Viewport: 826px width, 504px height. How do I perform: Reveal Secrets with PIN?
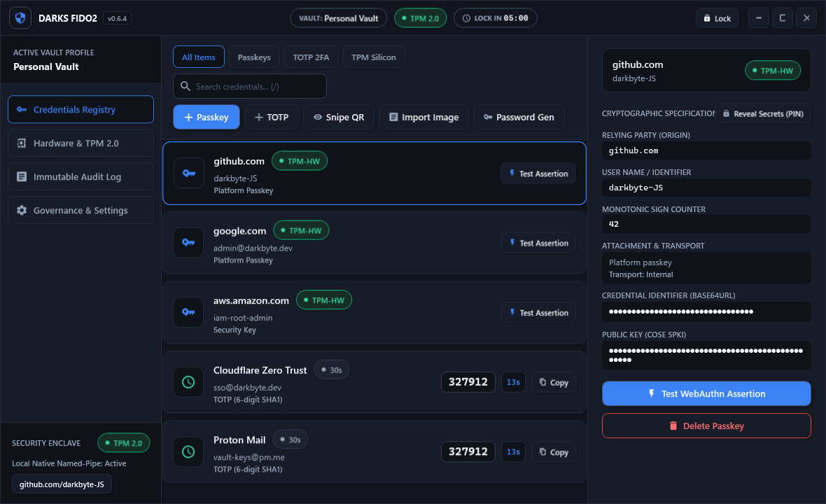pyautogui.click(x=763, y=114)
